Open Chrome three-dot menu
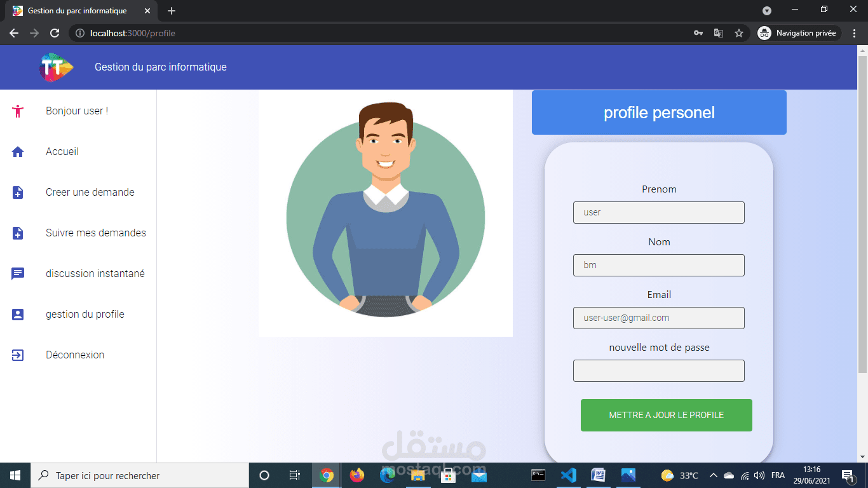This screenshot has height=488, width=868. 855,33
